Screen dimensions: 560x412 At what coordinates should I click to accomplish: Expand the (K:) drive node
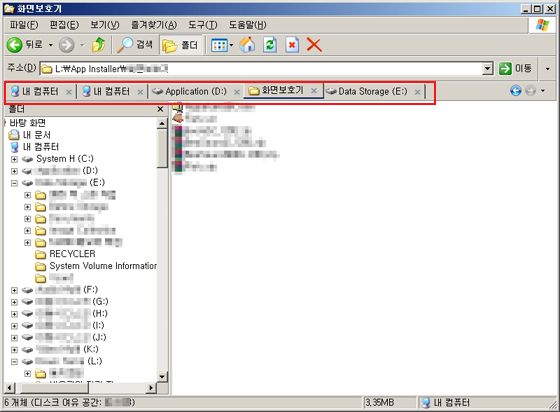pyautogui.click(x=14, y=350)
